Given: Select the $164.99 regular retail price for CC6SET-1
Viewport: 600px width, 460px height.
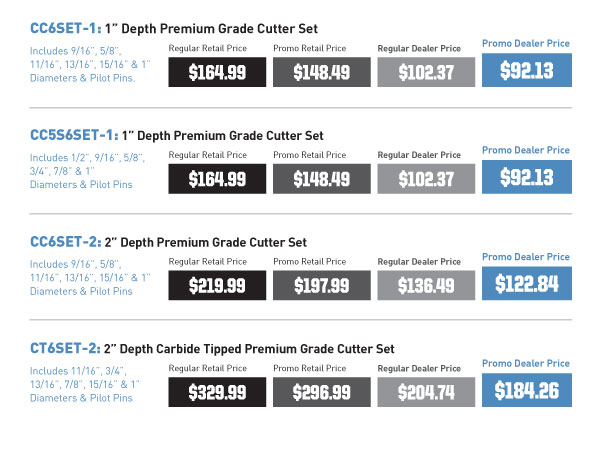Looking at the screenshot, I should (217, 72).
